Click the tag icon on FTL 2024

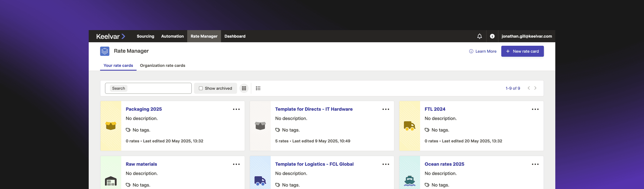click(427, 130)
